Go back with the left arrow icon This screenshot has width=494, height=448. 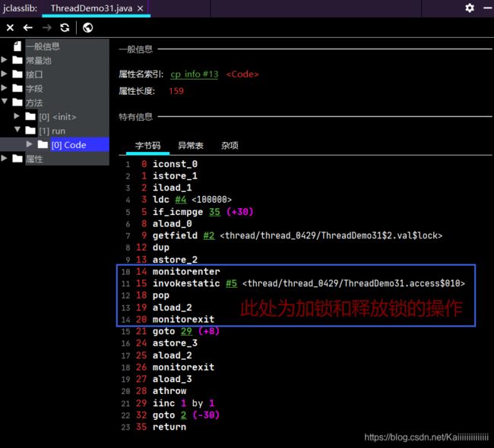(28, 27)
